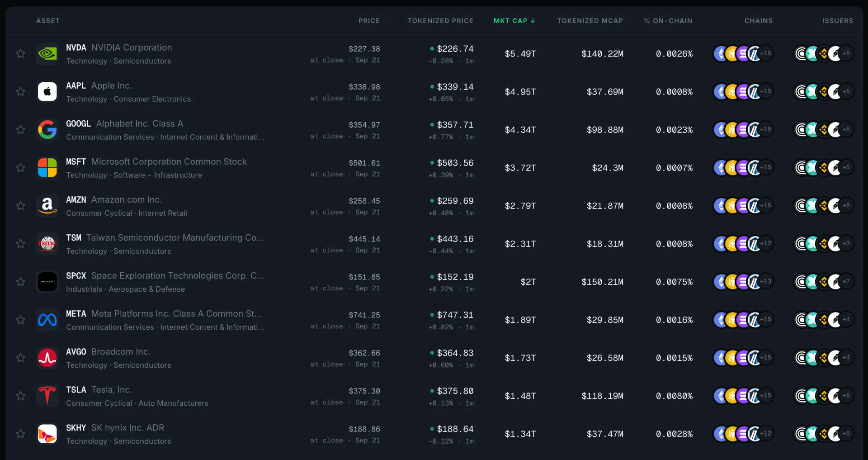Star the AVGO row
The width and height of the screenshot is (868, 460).
click(20, 358)
